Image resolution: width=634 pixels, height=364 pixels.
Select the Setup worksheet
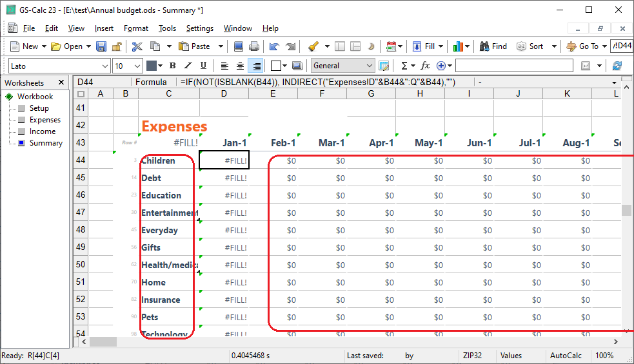click(39, 108)
